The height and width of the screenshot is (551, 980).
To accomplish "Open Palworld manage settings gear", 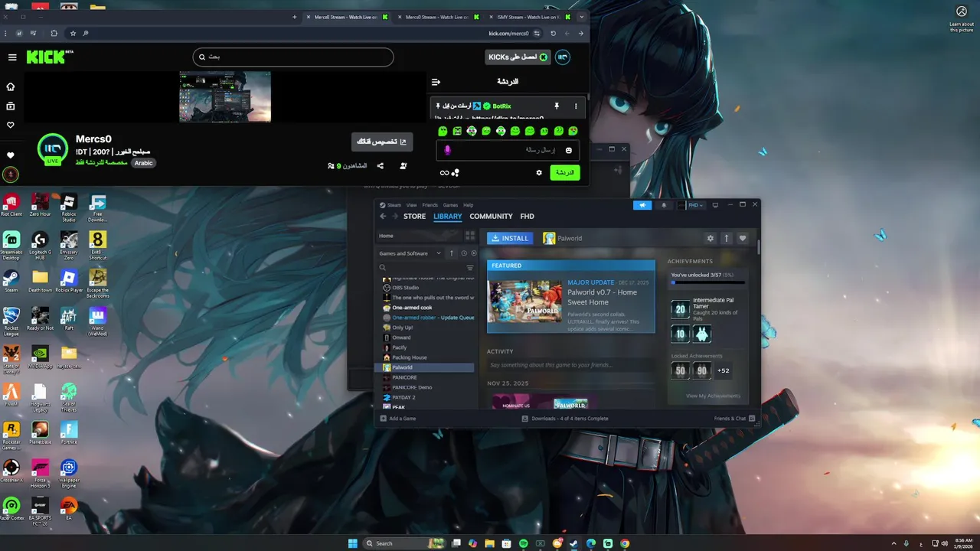I will click(710, 238).
